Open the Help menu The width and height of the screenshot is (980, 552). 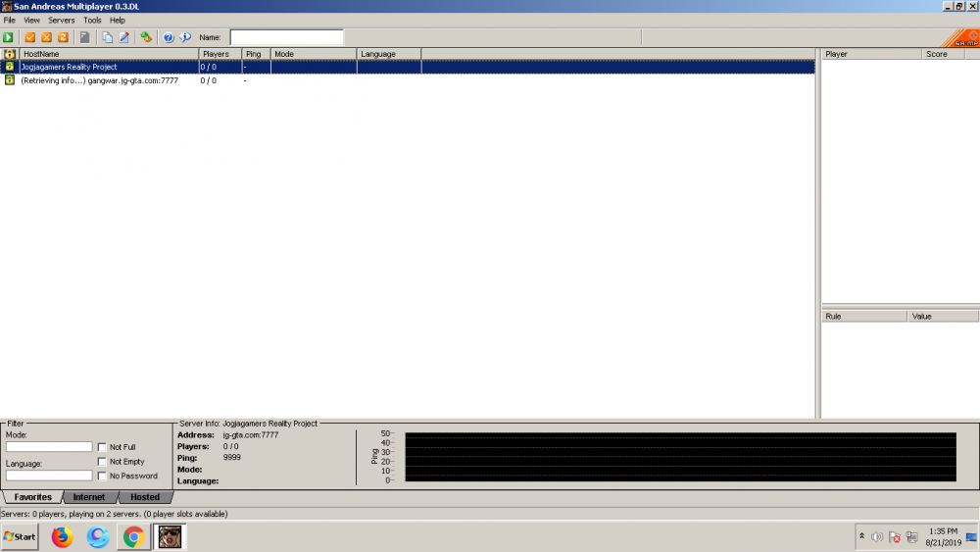(x=118, y=20)
